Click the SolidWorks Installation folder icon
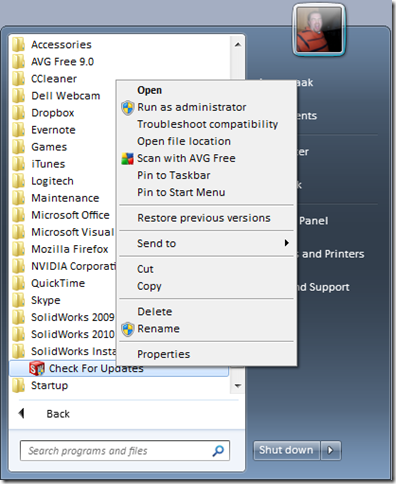396x484 pixels. click(19, 351)
